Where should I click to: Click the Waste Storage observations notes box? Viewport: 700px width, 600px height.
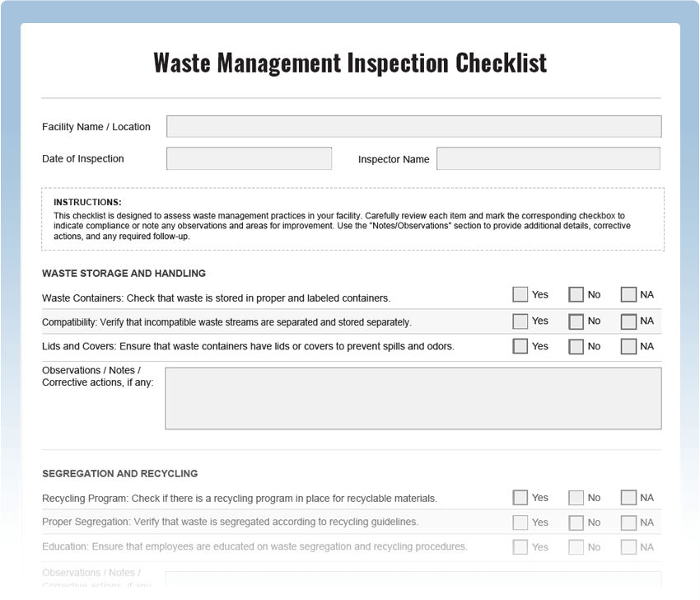(x=413, y=399)
